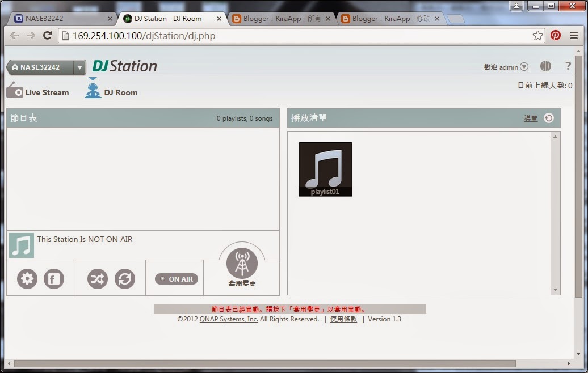The height and width of the screenshot is (373, 588).
Task: Open the QNAP Systems, Inc. link
Action: [x=228, y=319]
